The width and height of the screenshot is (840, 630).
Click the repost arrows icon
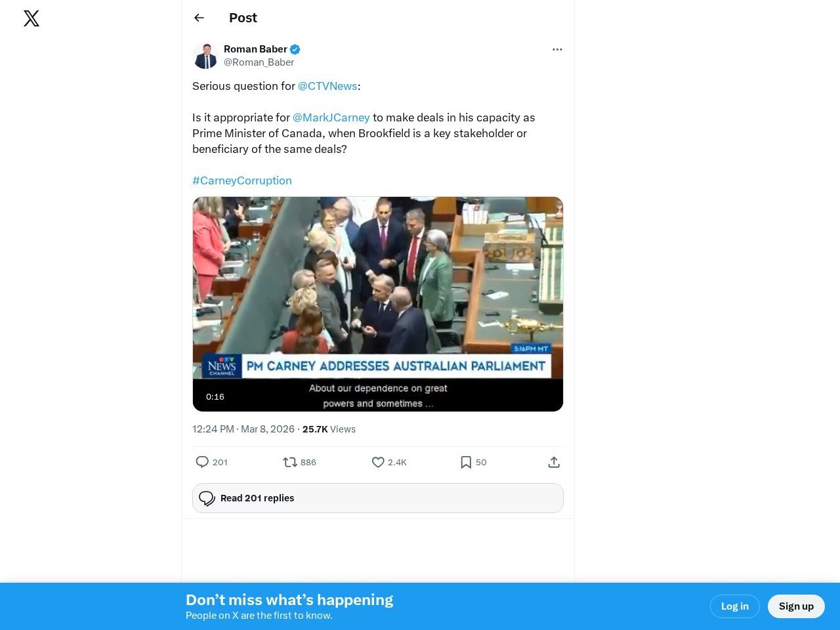tap(290, 462)
